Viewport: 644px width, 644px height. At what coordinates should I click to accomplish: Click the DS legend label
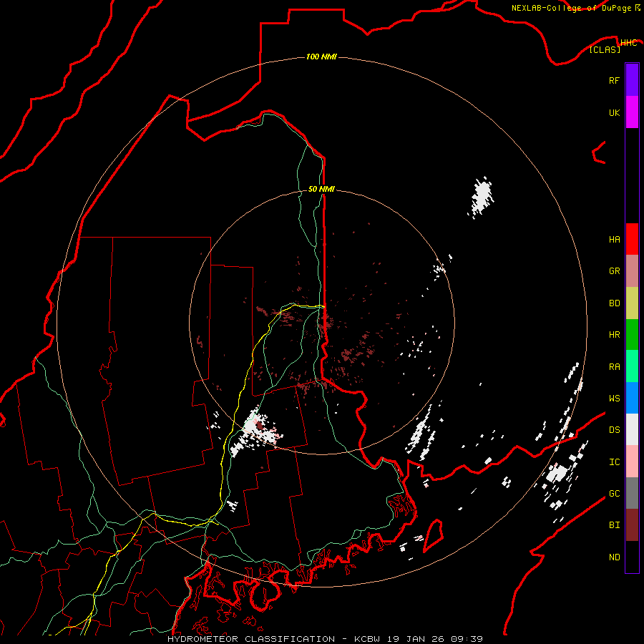614,430
